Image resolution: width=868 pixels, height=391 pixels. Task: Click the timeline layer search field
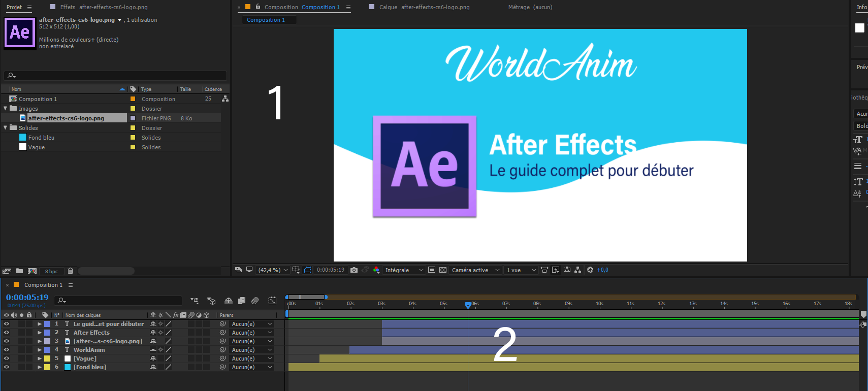tap(118, 301)
